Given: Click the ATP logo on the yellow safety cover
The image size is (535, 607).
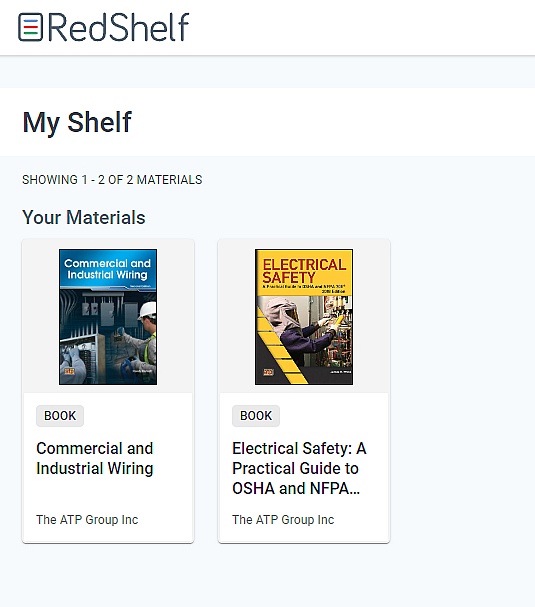Looking at the screenshot, I should pos(268,372).
